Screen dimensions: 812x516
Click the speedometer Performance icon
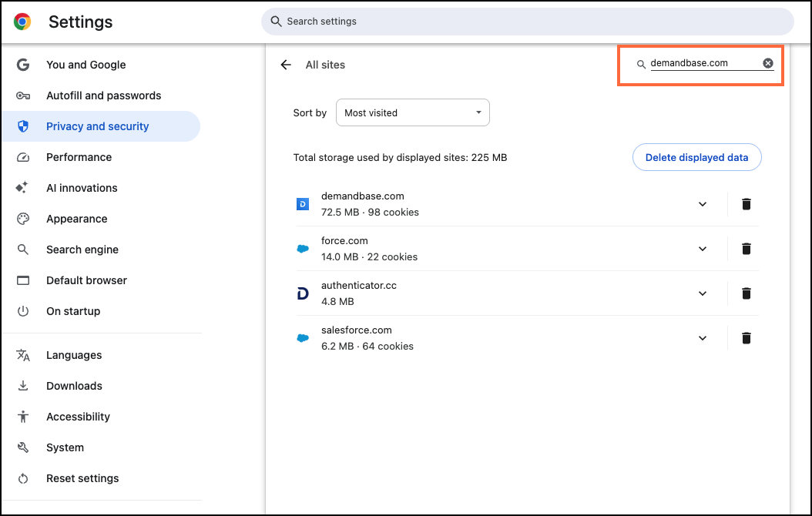[23, 157]
